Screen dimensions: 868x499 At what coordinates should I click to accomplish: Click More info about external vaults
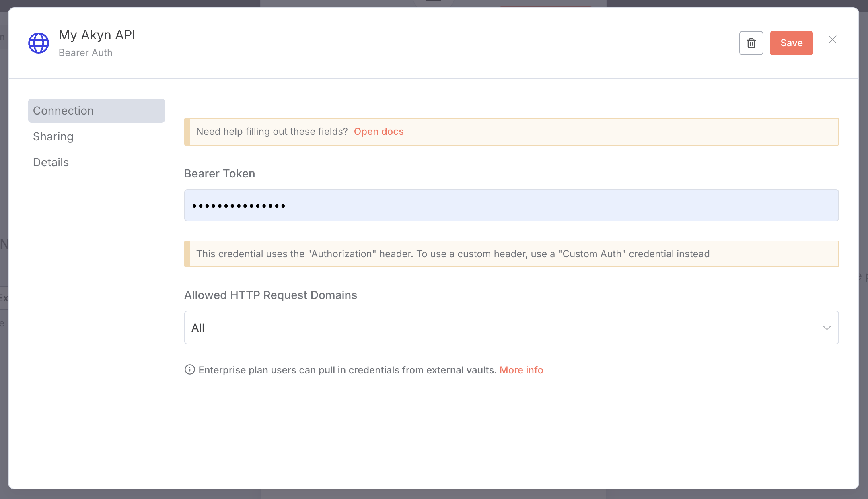(x=521, y=370)
